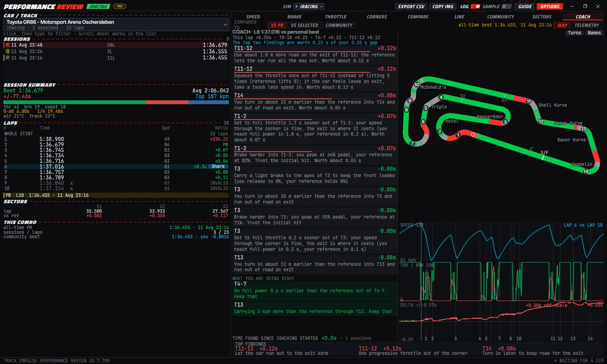This screenshot has height=364, width=607.
Task: Select the 11 Aug 23:48 race session
Action: pos(116,45)
